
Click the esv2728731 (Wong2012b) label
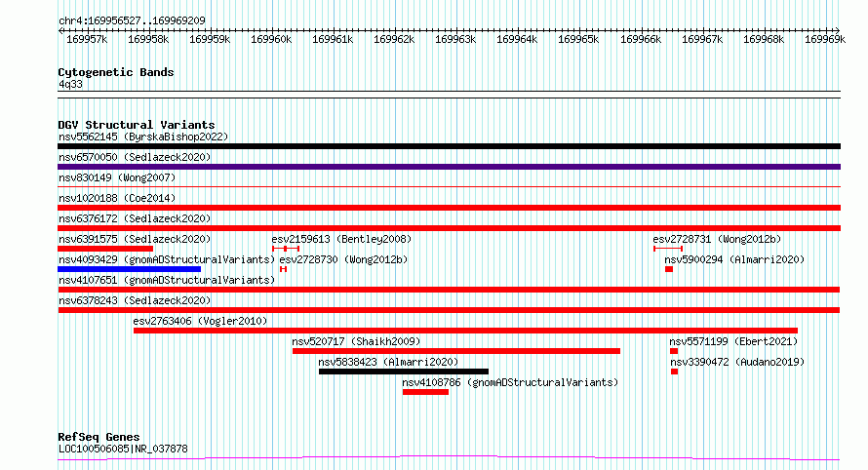coord(717,239)
